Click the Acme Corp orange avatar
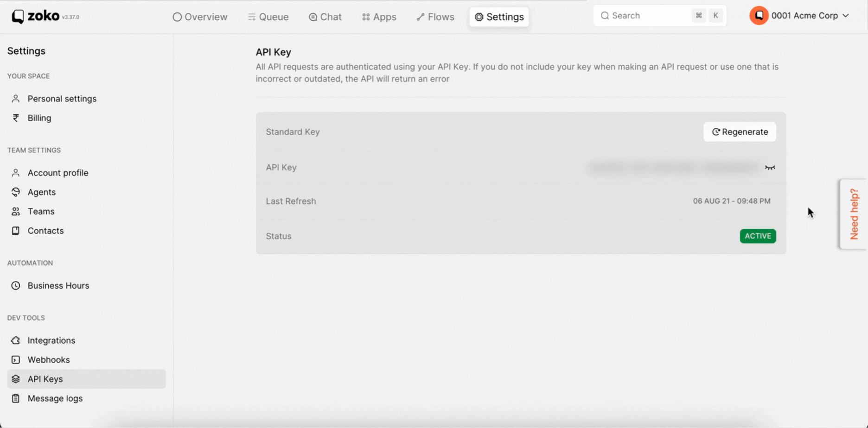Screen dimensions: 868x428 point(759,16)
